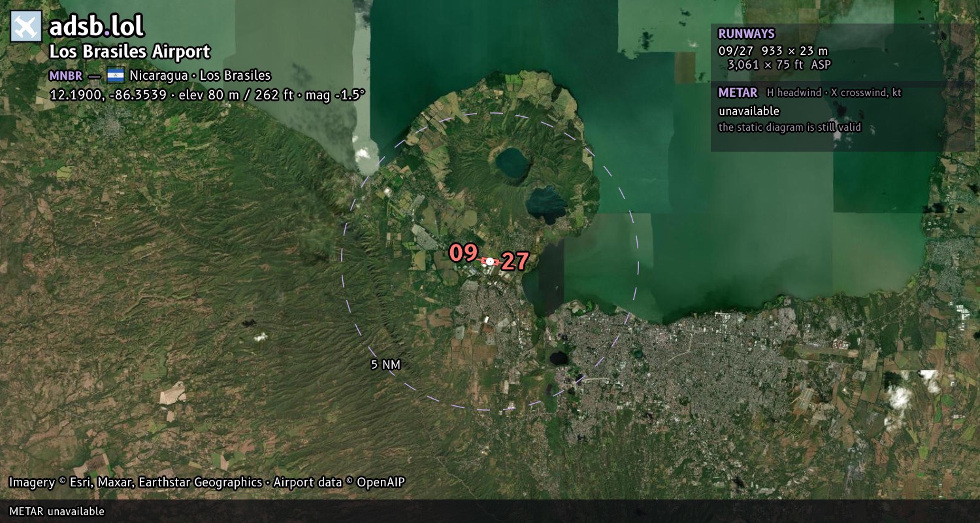This screenshot has width=980, height=523.
Task: Click the imagery attribution text
Action: pyautogui.click(x=206, y=482)
